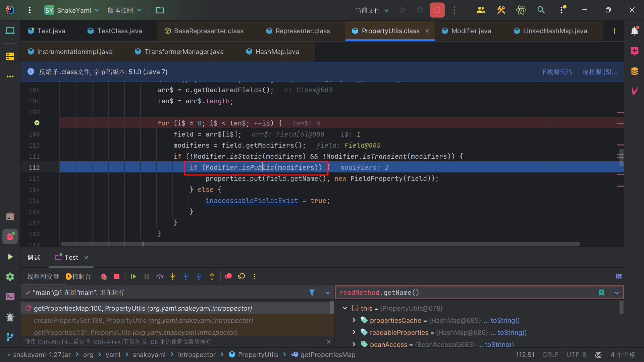The height and width of the screenshot is (362, 644).
Task: Open the main menu hamburger dots
Action: click(x=30, y=10)
